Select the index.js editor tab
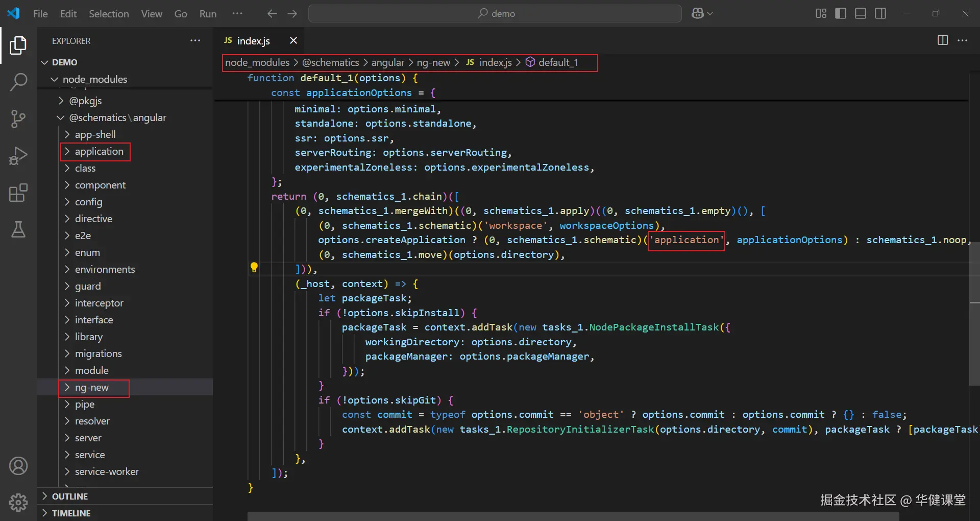Image resolution: width=980 pixels, height=521 pixels. (x=253, y=41)
